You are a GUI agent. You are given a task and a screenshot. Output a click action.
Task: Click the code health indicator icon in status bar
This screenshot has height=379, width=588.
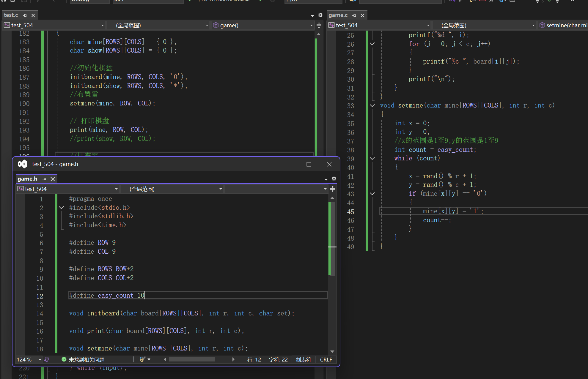[x=47, y=359]
